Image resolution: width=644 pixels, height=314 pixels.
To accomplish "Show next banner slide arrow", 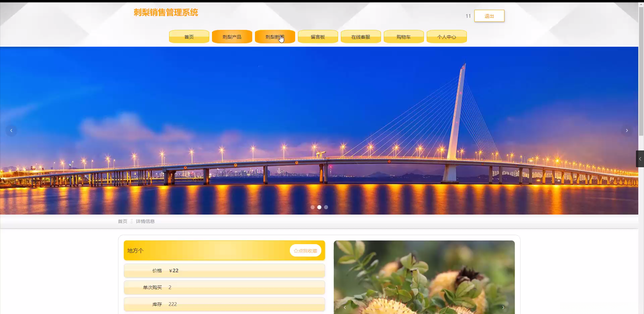I will [627, 130].
